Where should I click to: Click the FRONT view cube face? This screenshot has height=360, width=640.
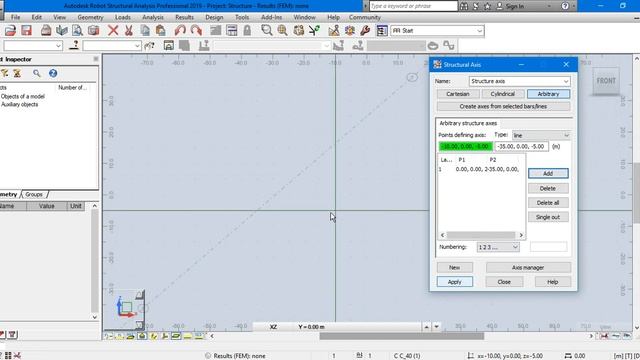coord(606,81)
